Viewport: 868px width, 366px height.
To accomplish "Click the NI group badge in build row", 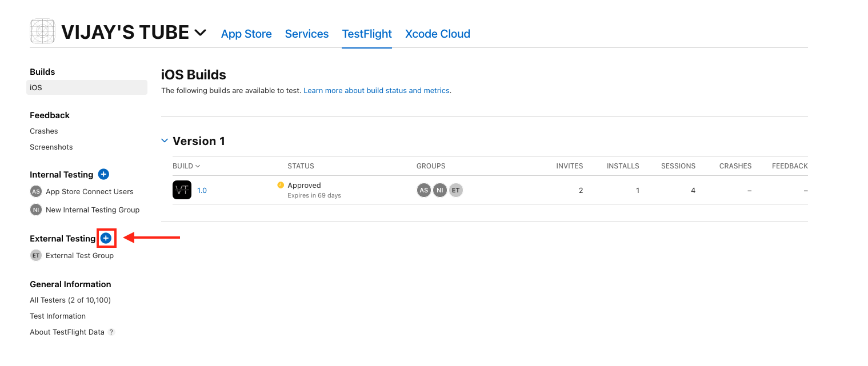I will (439, 190).
